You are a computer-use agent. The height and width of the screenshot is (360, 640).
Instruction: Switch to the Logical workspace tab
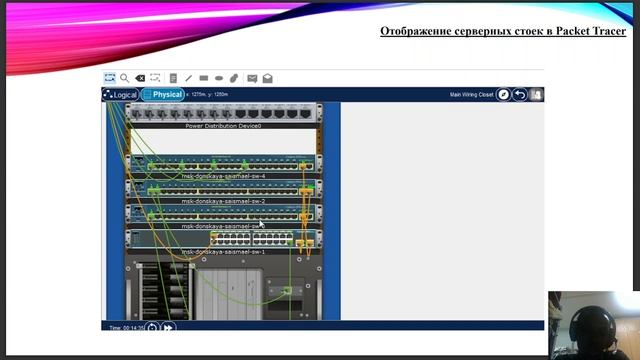pyautogui.click(x=121, y=95)
